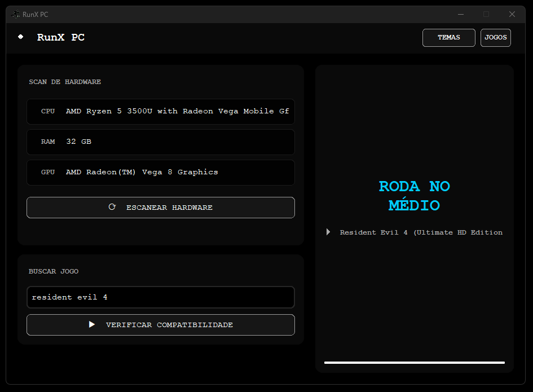The width and height of the screenshot is (533, 392).
Task: Click the white progress bar under the result
Action: 415,363
